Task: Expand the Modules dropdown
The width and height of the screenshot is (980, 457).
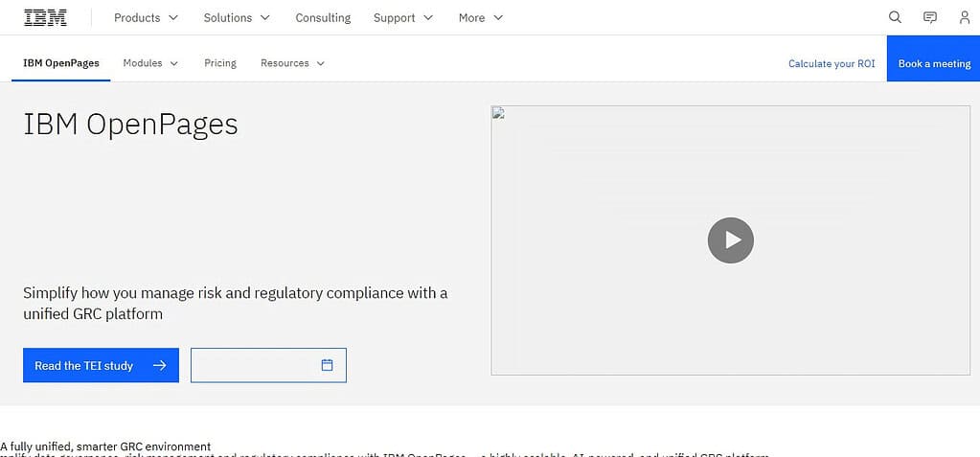Action: (150, 63)
